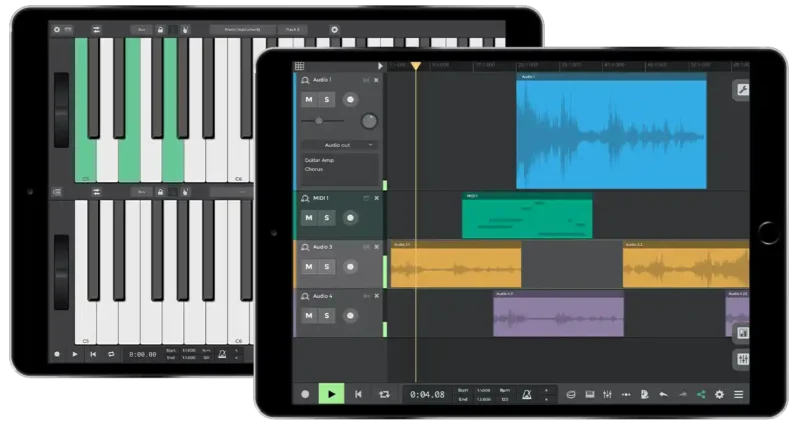Close the Audio 4 track
This screenshot has width=800, height=423.
377,296
